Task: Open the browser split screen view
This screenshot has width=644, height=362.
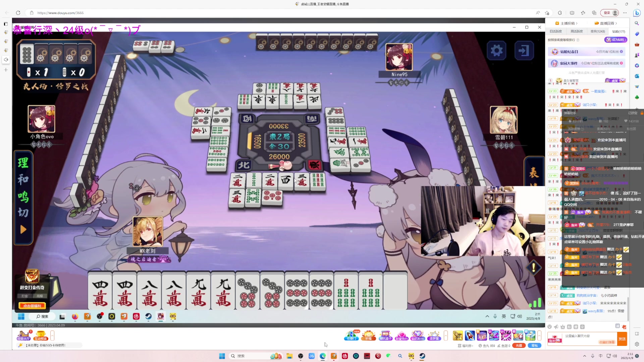Action: pyautogui.click(x=572, y=13)
